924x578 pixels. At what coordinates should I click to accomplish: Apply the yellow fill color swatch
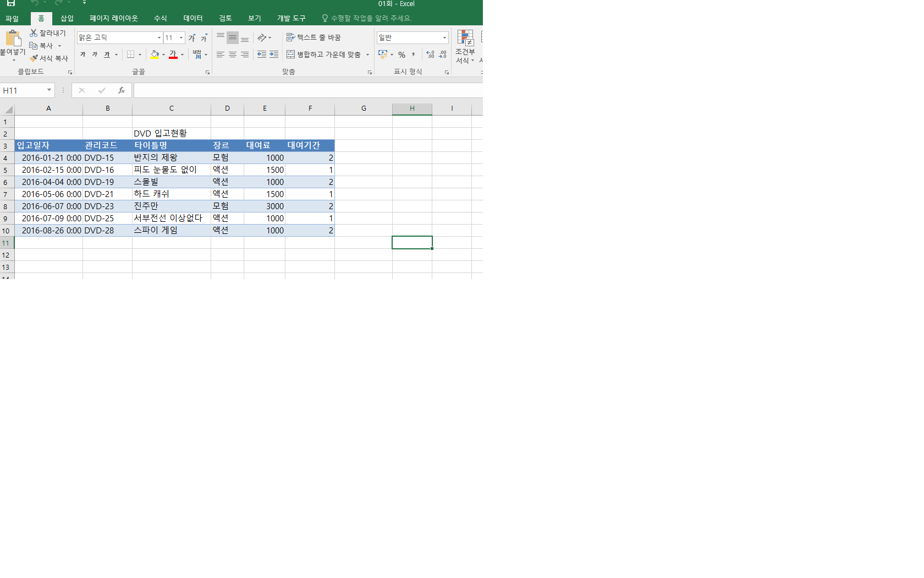[x=155, y=54]
